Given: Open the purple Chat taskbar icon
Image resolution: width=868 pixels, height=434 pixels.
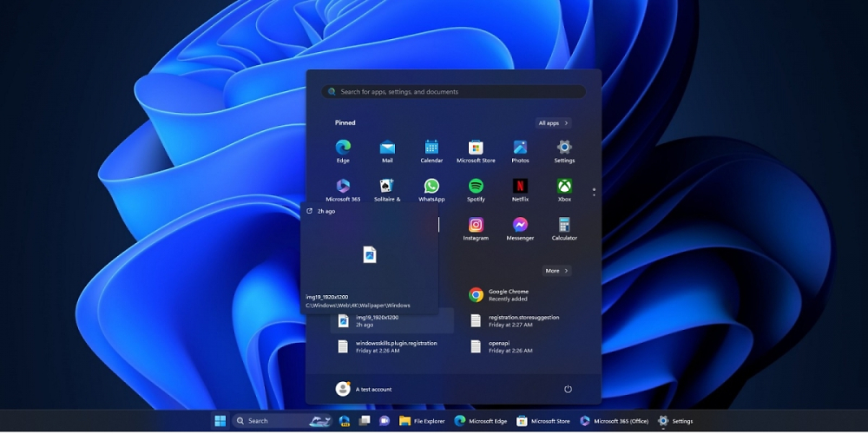Looking at the screenshot, I should click(385, 421).
